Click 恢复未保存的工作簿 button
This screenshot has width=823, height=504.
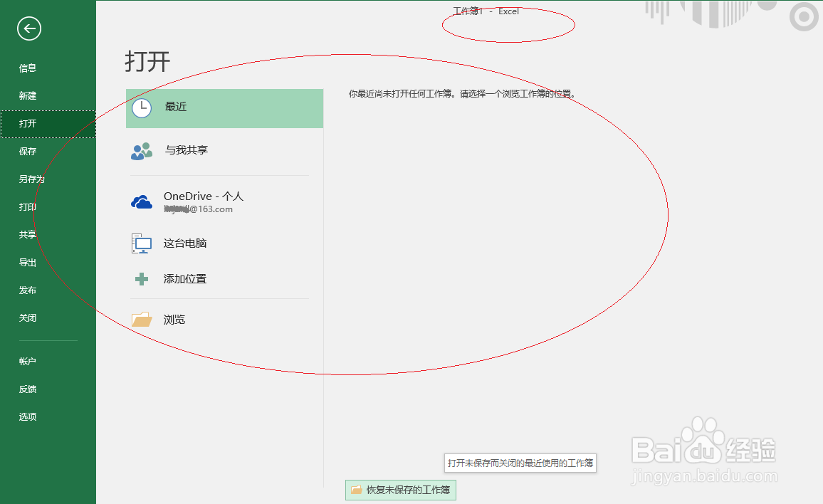[x=401, y=490]
